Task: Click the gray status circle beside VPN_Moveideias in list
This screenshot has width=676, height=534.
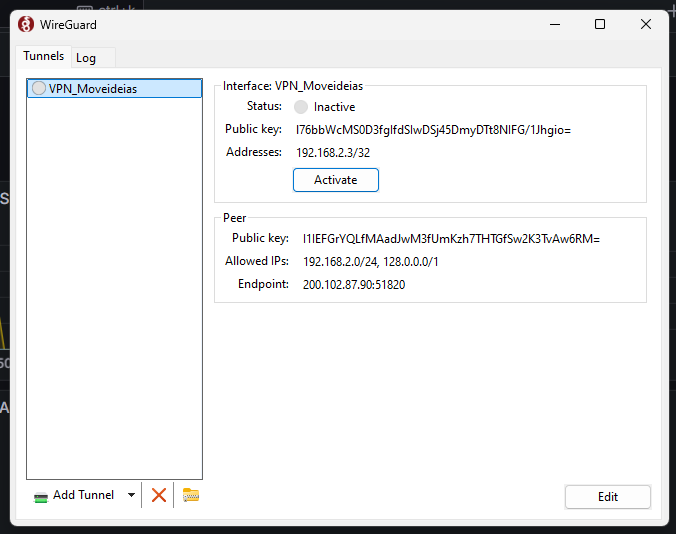Action: [39, 89]
